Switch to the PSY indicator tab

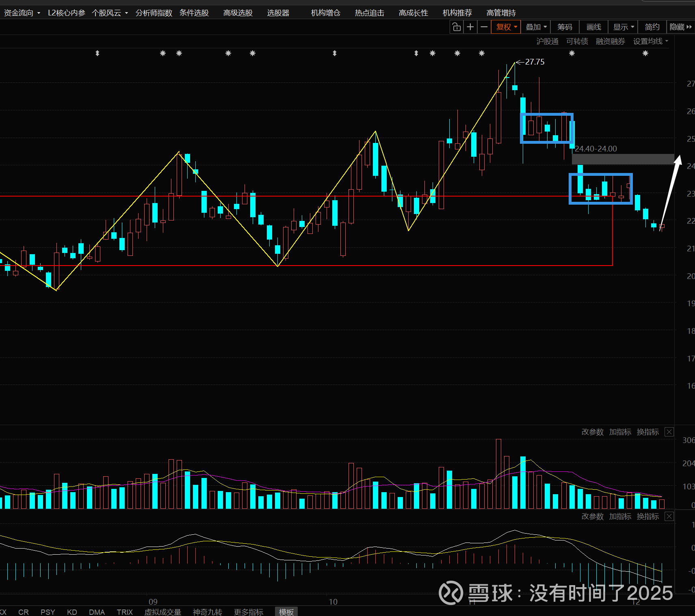pos(48,612)
